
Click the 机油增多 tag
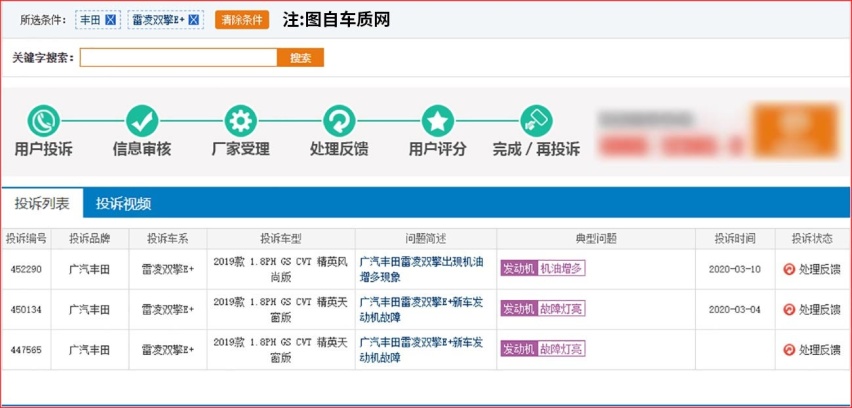point(561,268)
